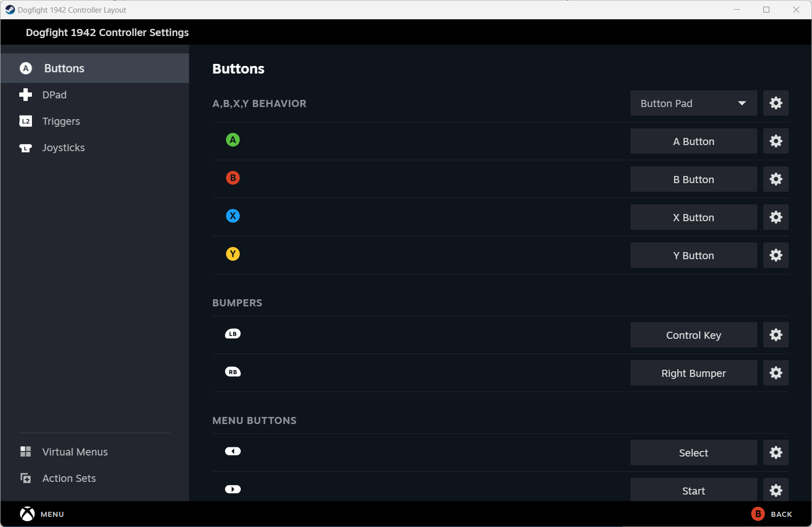Click the Steam logo in the title bar

10,10
